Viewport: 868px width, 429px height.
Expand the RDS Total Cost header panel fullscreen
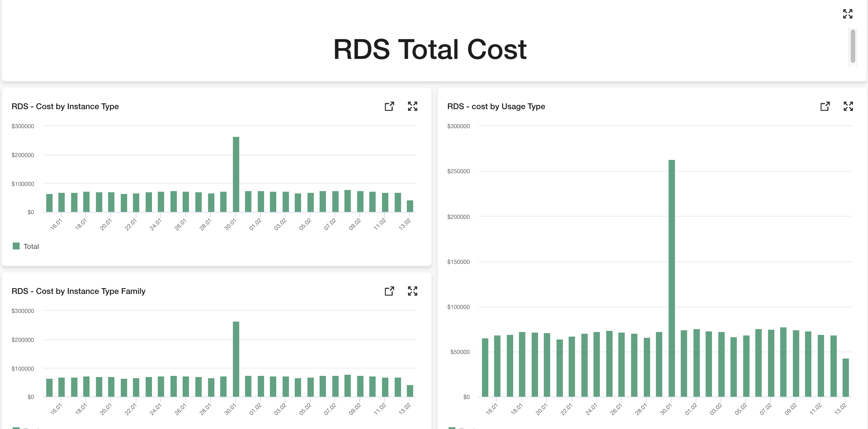tap(847, 14)
